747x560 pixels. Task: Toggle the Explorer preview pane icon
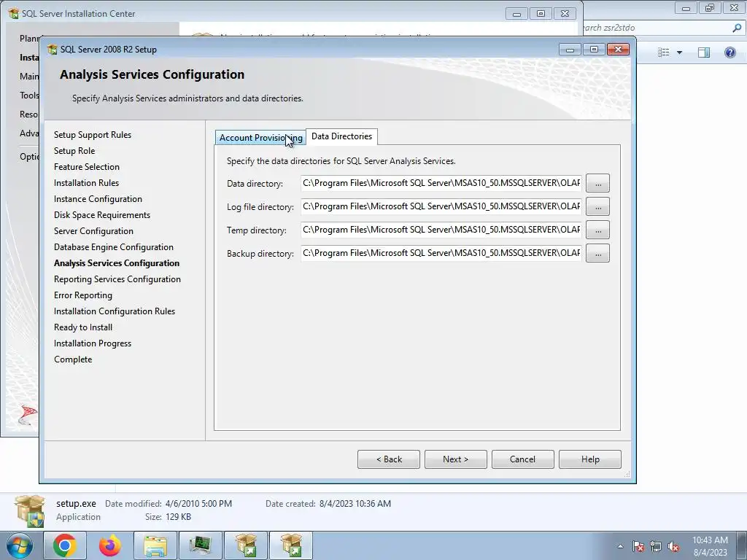704,52
